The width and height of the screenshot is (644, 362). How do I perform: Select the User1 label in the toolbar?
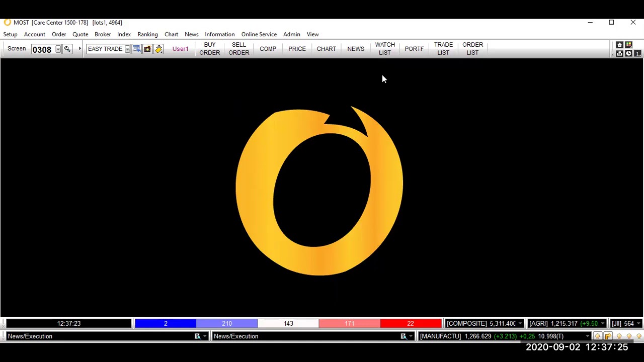pos(180,49)
